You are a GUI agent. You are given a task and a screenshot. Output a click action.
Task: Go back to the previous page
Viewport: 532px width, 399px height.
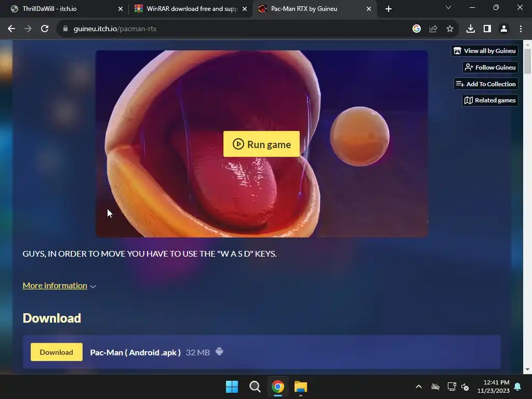pyautogui.click(x=11, y=29)
